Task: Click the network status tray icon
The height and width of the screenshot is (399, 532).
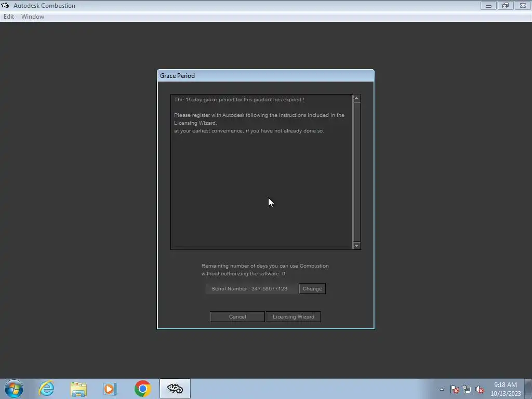Action: tap(467, 389)
